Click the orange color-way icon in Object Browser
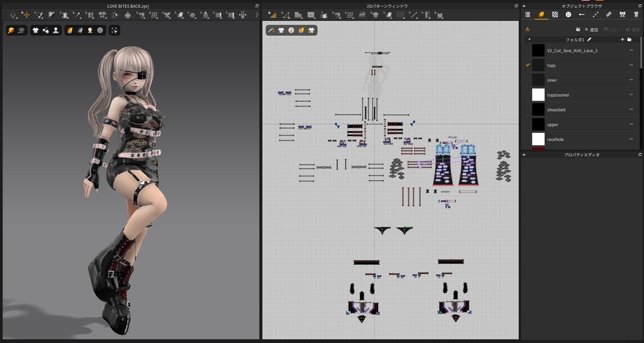 (x=528, y=29)
